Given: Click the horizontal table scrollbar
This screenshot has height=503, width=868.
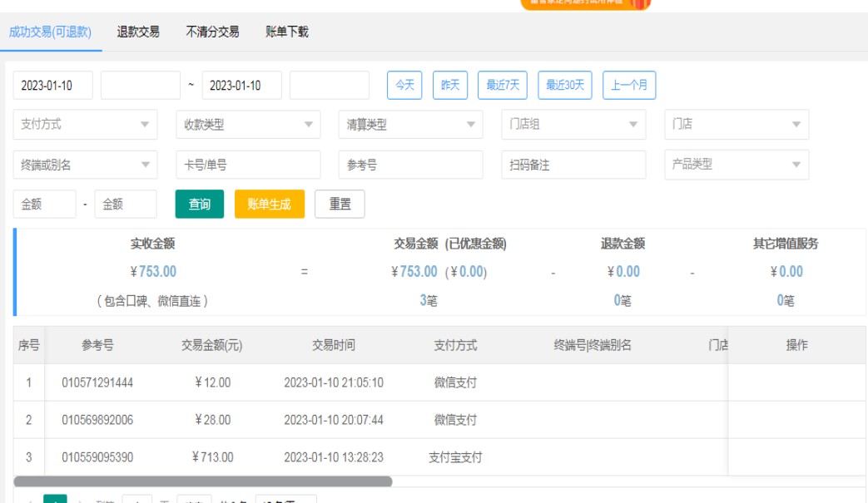Looking at the screenshot, I should click(202, 481).
